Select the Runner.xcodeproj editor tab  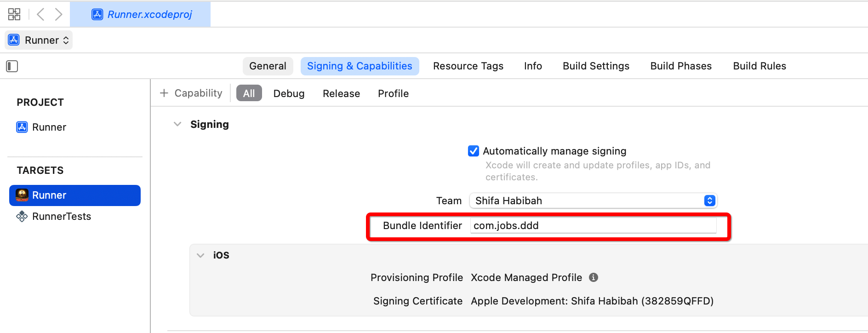point(140,14)
